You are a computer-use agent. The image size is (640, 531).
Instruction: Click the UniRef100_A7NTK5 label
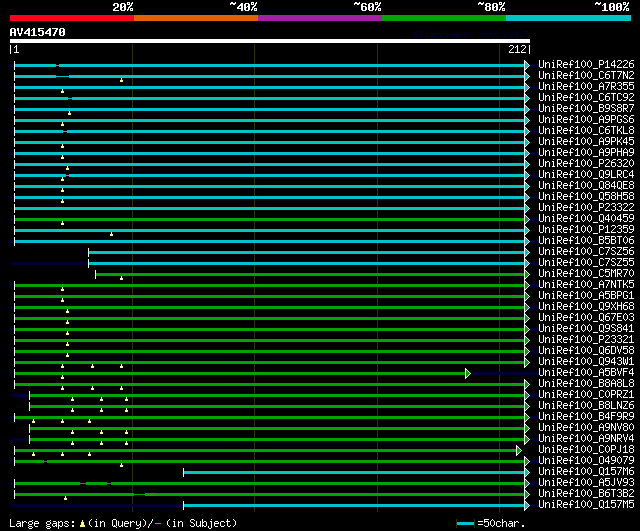(x=586, y=284)
